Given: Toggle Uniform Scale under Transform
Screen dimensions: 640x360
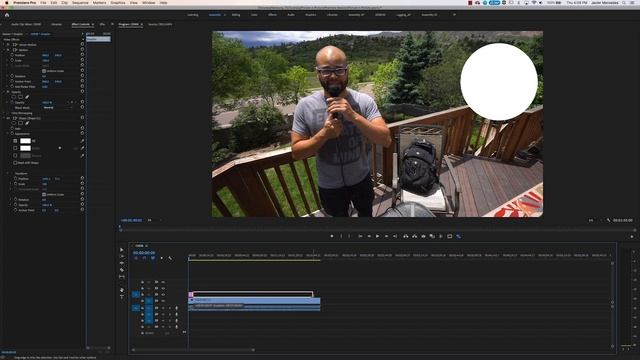Looking at the screenshot, I should click(44, 194).
